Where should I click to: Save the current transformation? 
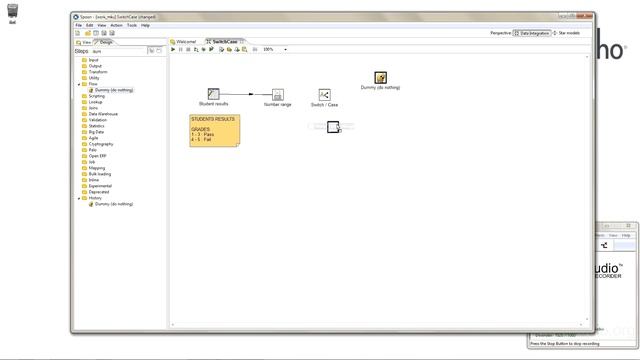coord(104,33)
